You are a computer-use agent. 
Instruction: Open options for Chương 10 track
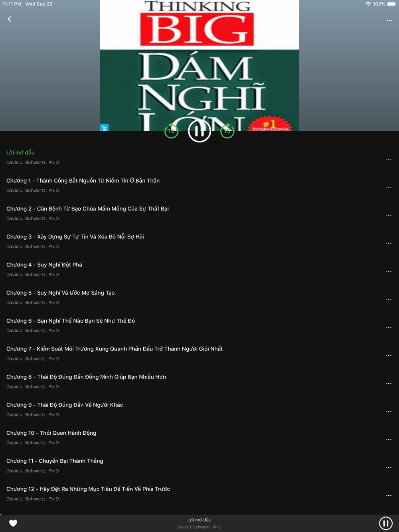tap(389, 439)
